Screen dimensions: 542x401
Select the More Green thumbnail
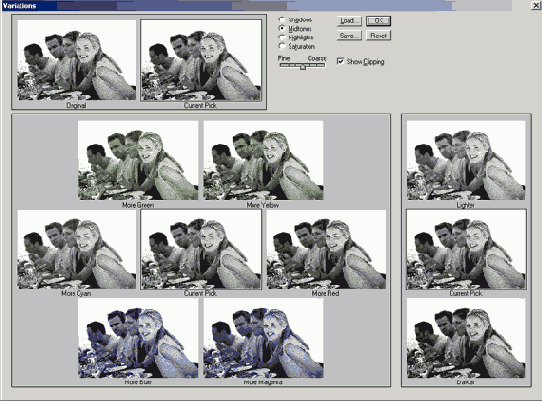click(x=138, y=160)
